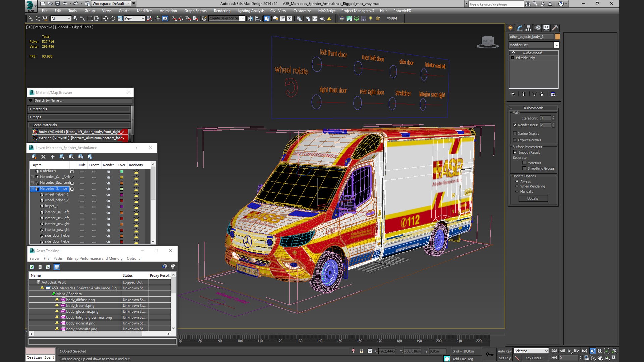Enable Isoline Display checkbox

tap(515, 133)
